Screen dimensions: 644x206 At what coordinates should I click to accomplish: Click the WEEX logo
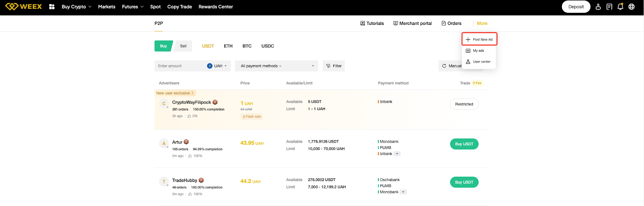(x=23, y=6)
